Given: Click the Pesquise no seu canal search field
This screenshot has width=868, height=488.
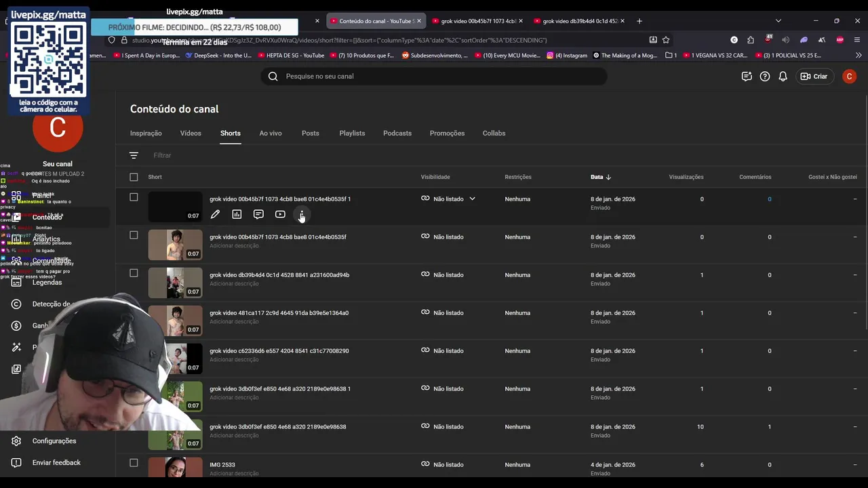Looking at the screenshot, I should point(434,77).
